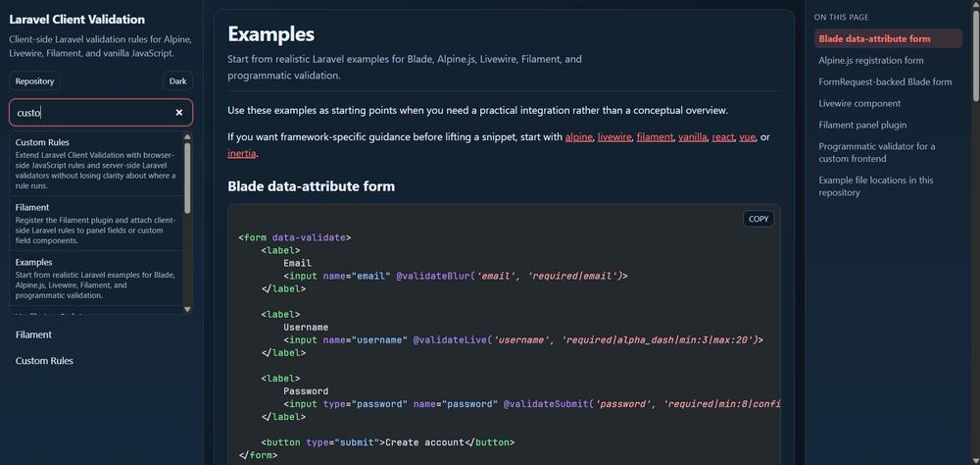
Task: Click the page vertical scrollbar thumb
Action: (x=976, y=55)
